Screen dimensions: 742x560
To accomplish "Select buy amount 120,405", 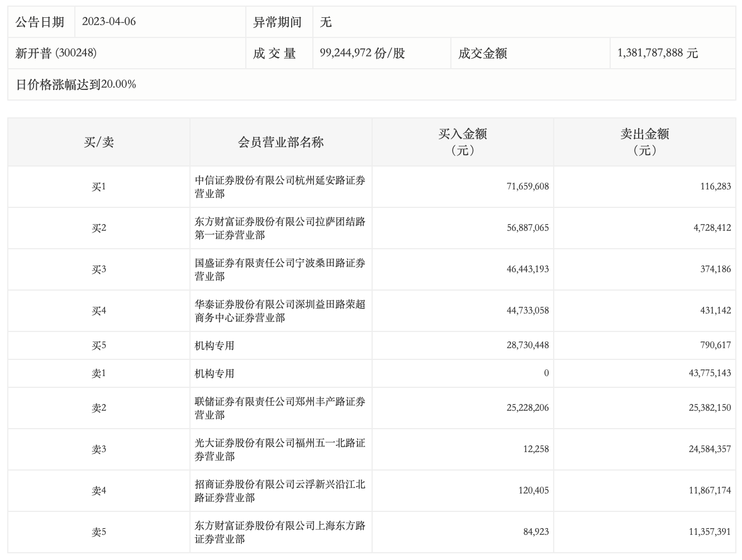I will pos(534,491).
